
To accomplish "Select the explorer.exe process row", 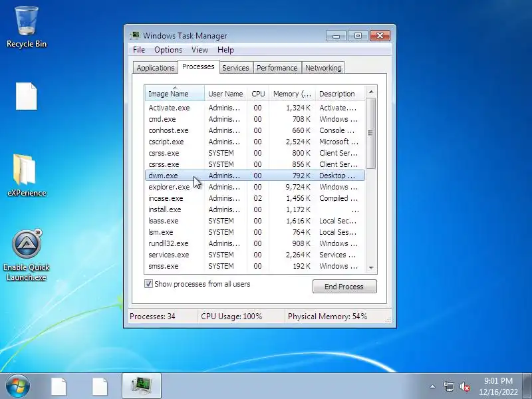I will 255,187.
